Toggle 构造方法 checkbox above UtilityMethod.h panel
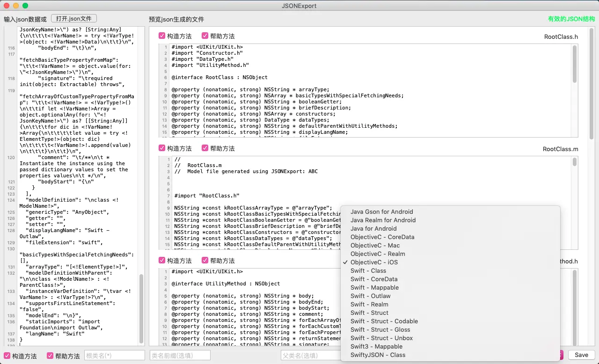The image size is (599, 364). pyautogui.click(x=162, y=261)
